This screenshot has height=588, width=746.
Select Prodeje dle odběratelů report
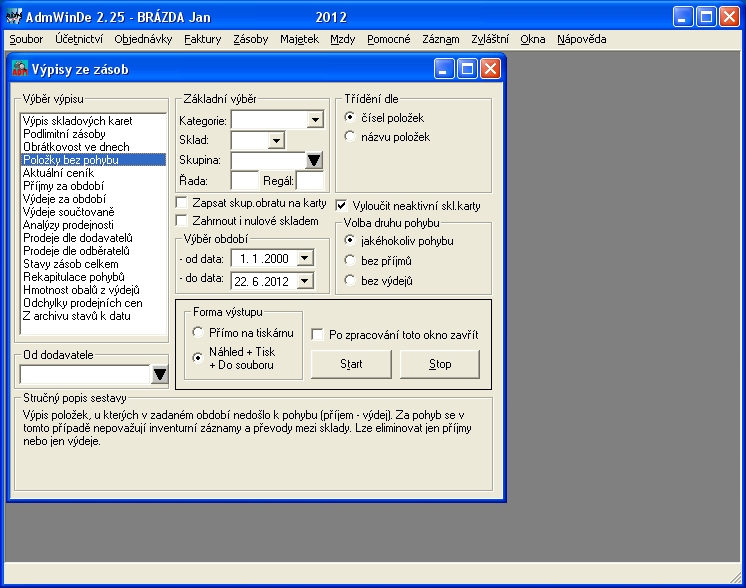coord(94,251)
